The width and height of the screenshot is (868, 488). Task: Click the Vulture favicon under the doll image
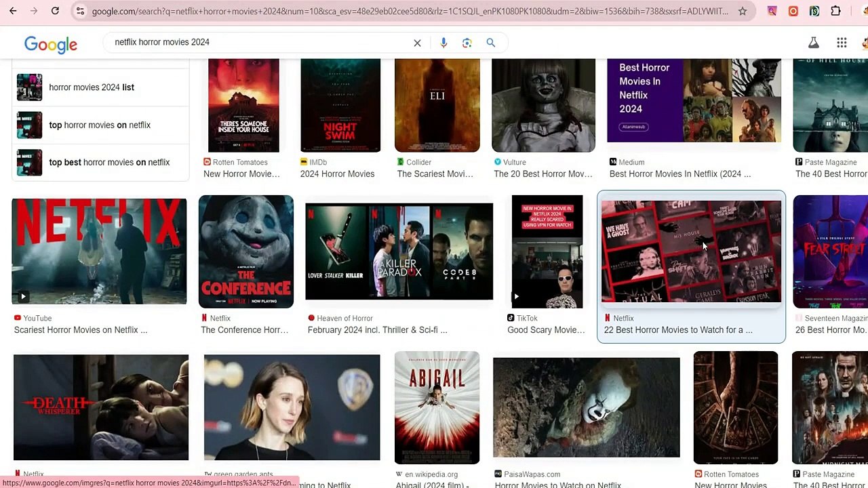[x=498, y=162]
